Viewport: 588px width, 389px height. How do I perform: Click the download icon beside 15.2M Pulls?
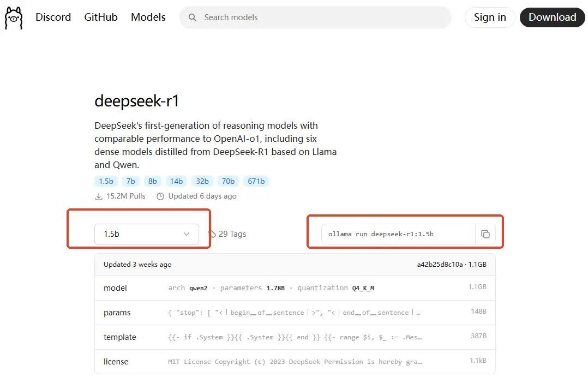(99, 196)
